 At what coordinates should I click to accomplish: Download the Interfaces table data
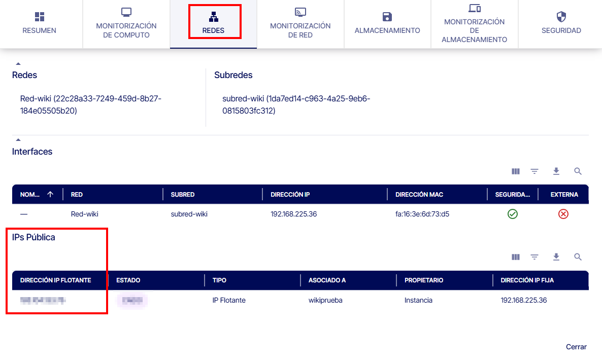pos(556,171)
